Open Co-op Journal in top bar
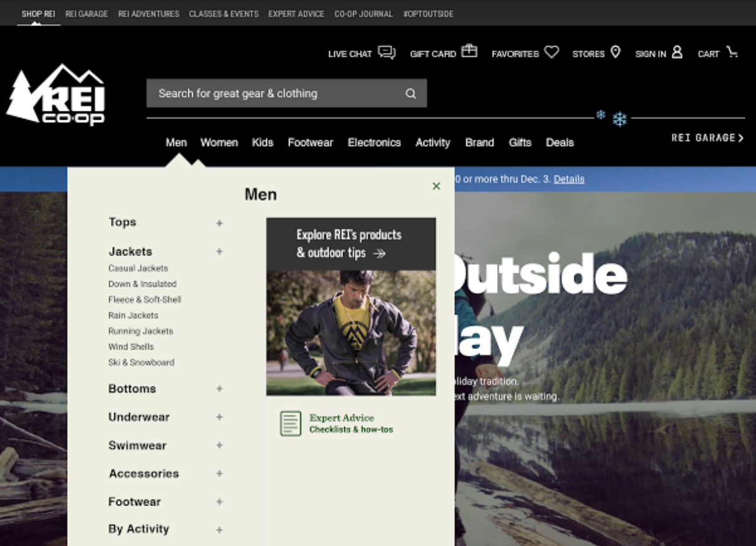Screen dimensions: 756x546 click(x=364, y=14)
